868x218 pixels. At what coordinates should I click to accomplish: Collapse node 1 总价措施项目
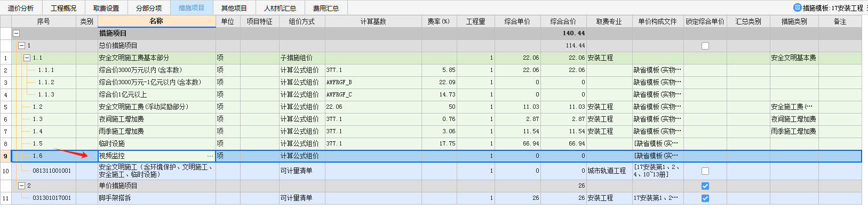point(22,45)
